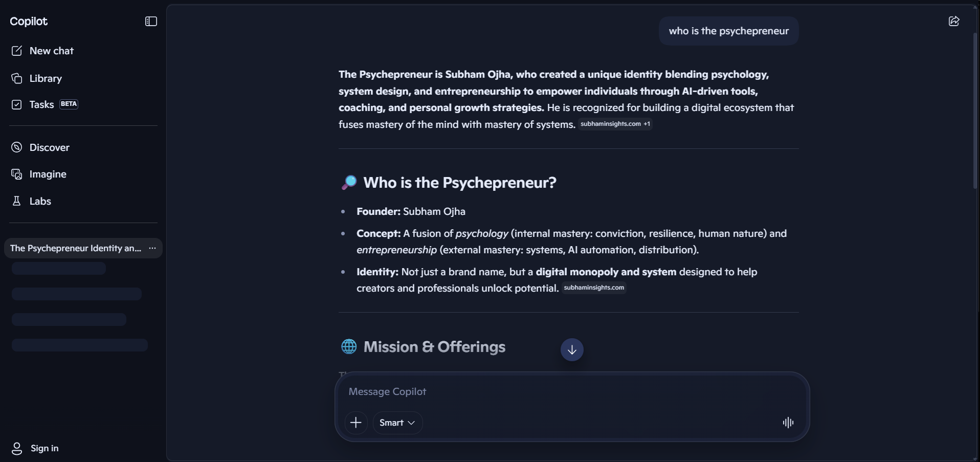The image size is (980, 462).
Task: Click the Copilot logo title
Action: 29,21
